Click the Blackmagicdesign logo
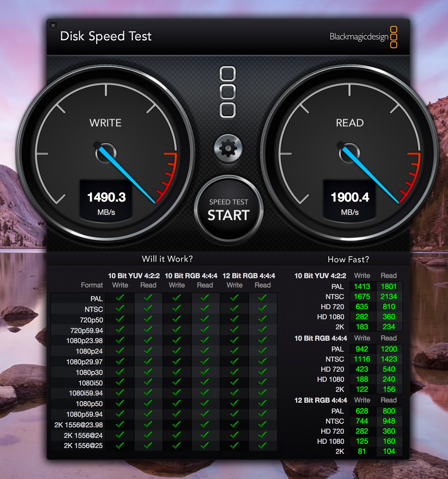The width and height of the screenshot is (448, 479). click(x=363, y=37)
